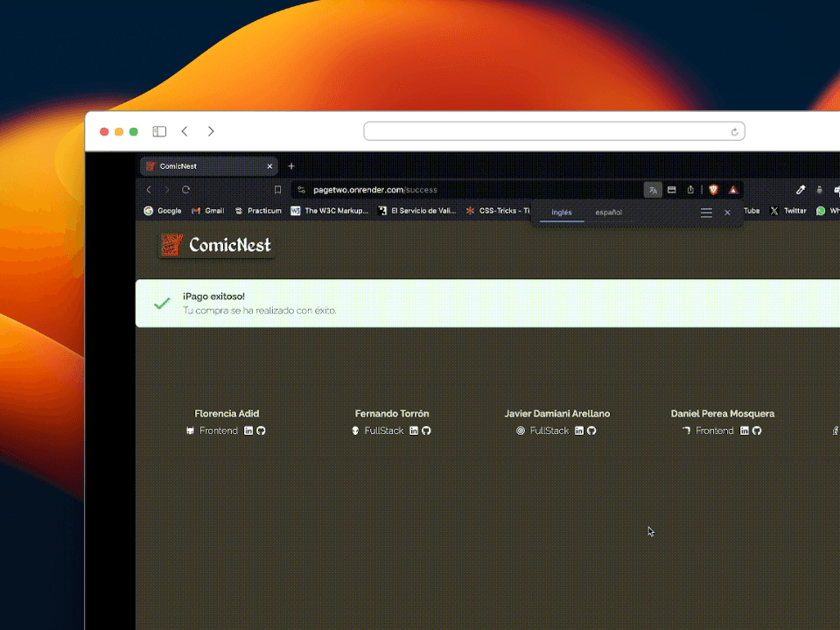Click the ComicNest logo link

(217, 246)
